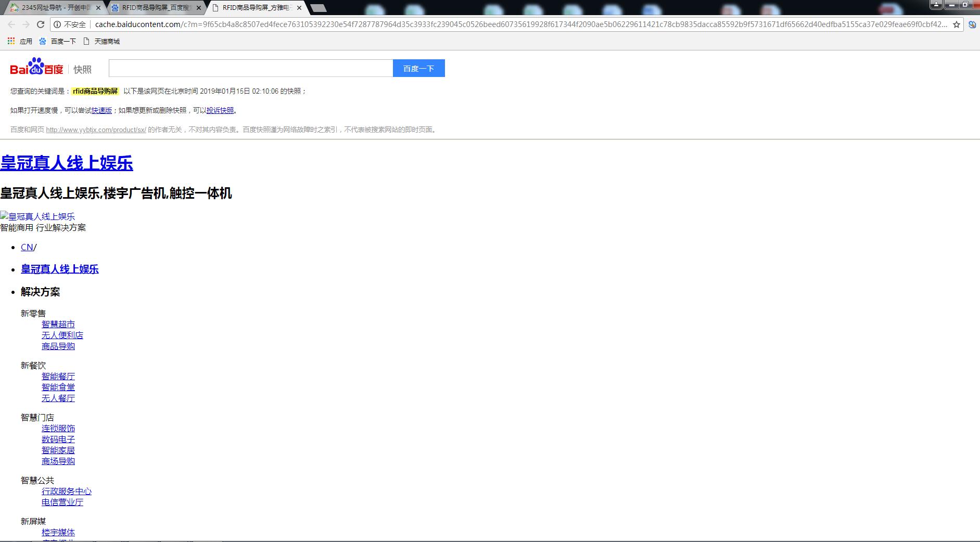Reload the page with the refresh icon
This screenshot has height=542, width=980.
(x=41, y=24)
